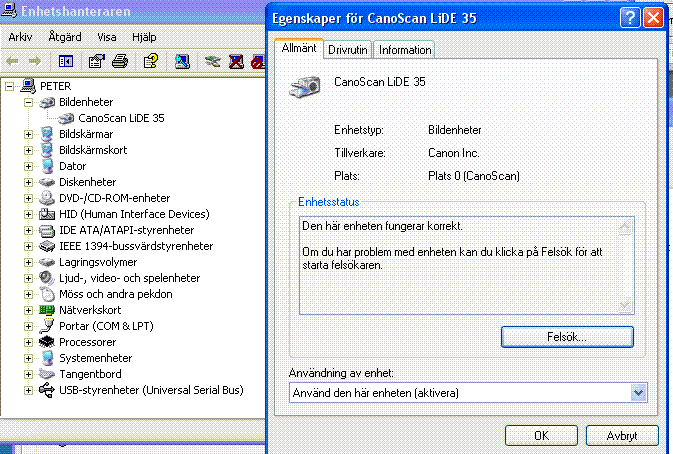Expand the Bildskärmar node

click(x=28, y=134)
